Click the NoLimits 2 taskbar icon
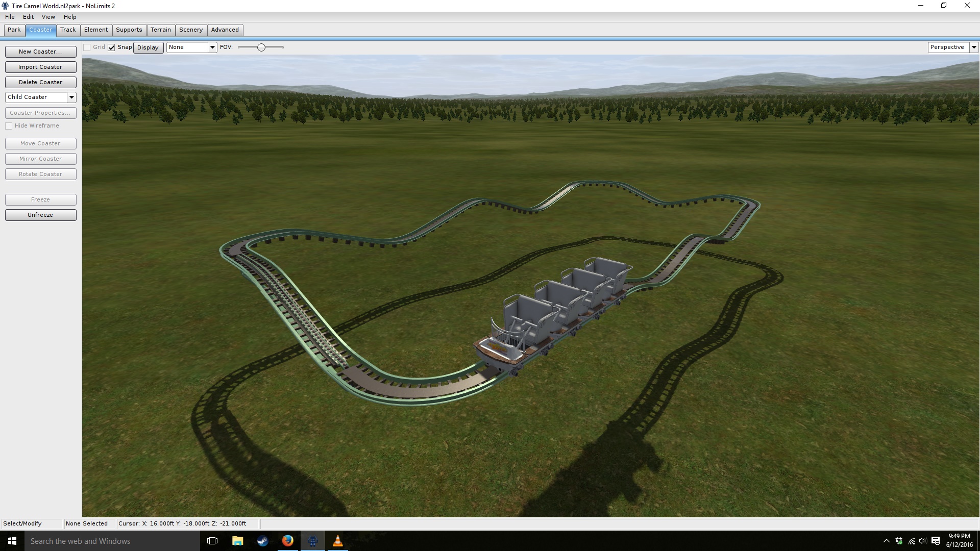Viewport: 980px width, 551px height. click(x=313, y=541)
